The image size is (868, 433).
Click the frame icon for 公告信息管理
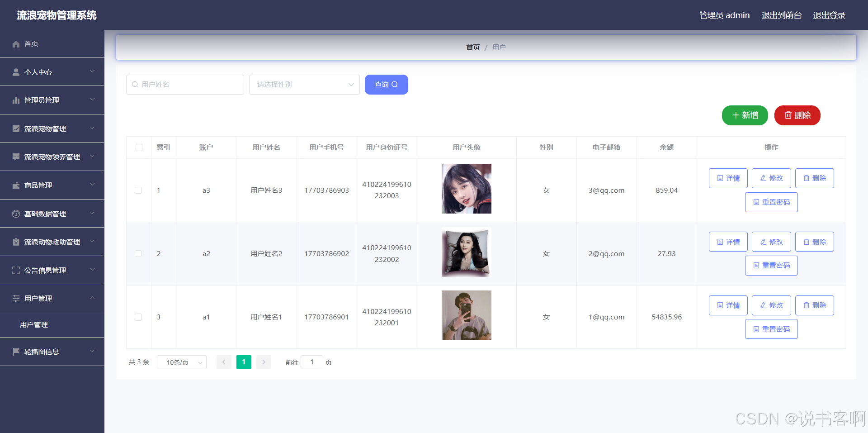click(x=16, y=270)
